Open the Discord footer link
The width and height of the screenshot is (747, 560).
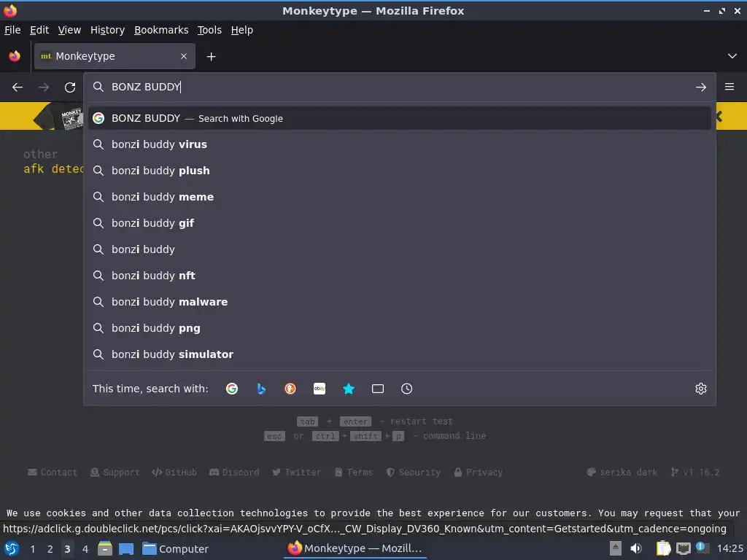tap(234, 472)
